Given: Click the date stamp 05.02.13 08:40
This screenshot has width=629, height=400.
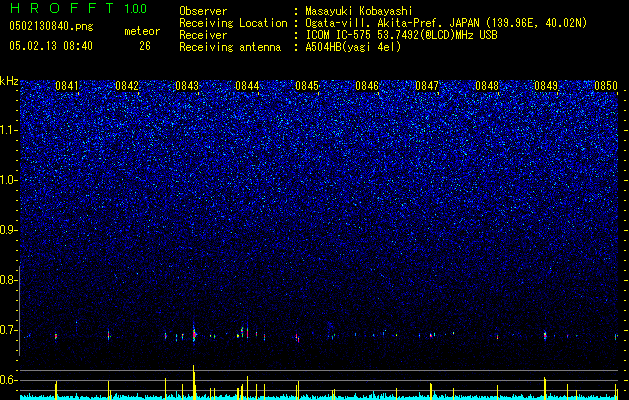Looking at the screenshot, I should tap(51, 46).
